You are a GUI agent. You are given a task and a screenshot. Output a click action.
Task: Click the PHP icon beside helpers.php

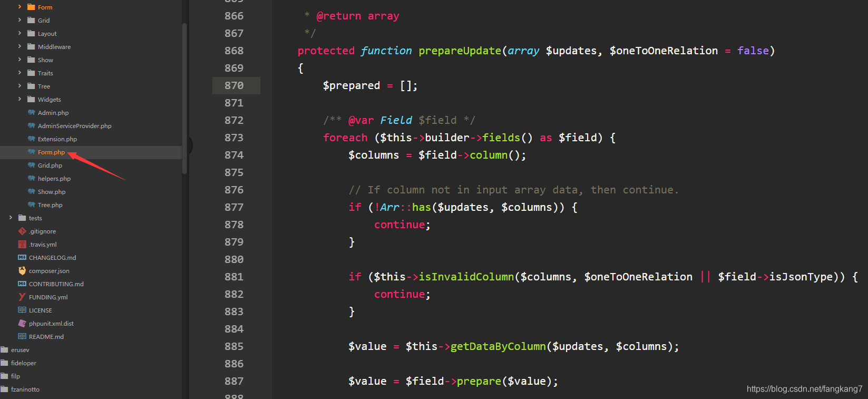click(x=32, y=178)
